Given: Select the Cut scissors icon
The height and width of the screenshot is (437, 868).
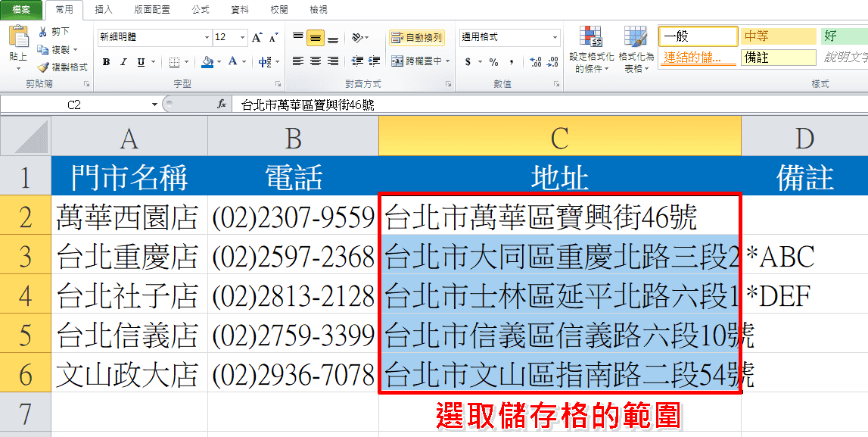Looking at the screenshot, I should [42, 32].
